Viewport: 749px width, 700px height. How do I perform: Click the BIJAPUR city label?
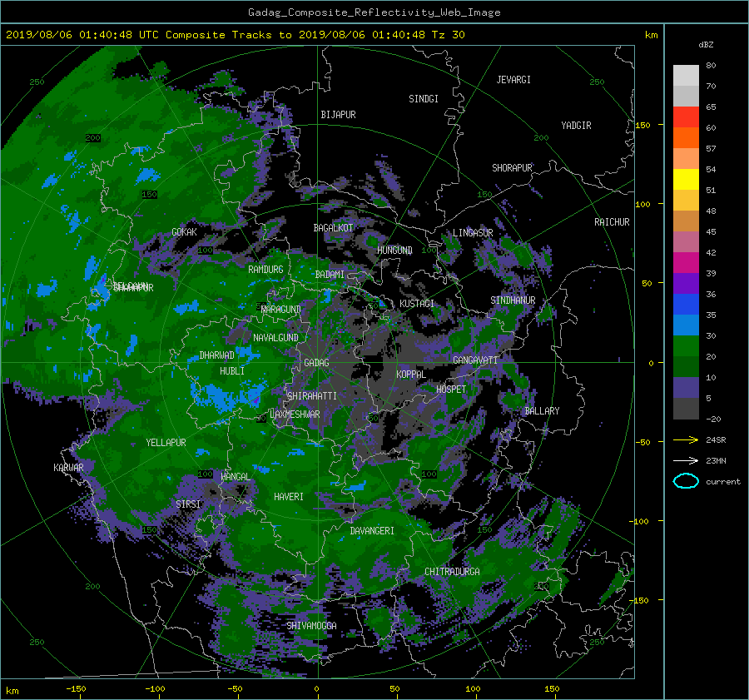338,115
